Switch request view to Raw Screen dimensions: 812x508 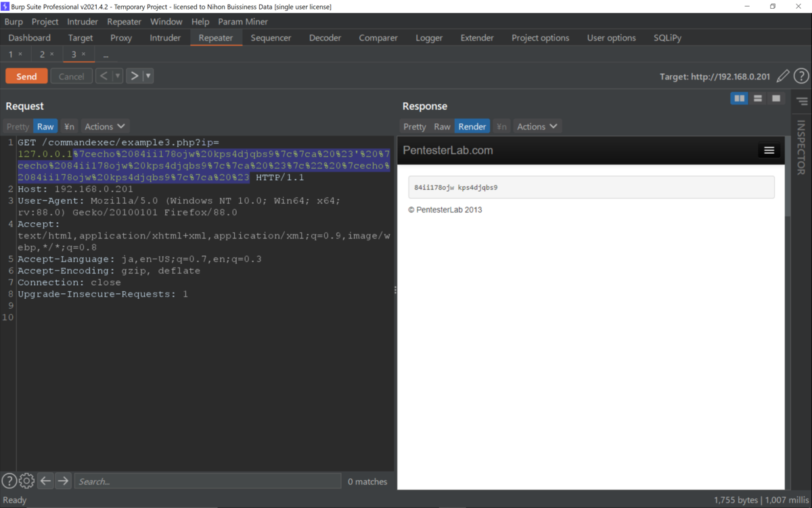45,126
